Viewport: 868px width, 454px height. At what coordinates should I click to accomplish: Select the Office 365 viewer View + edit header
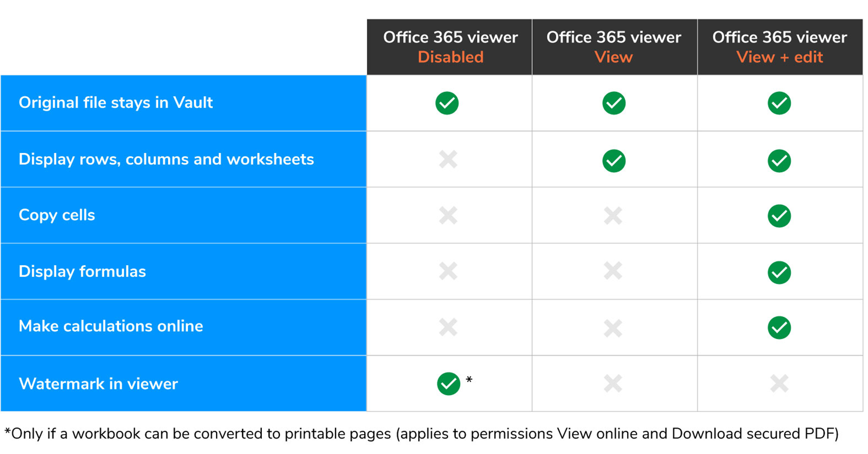coord(780,47)
